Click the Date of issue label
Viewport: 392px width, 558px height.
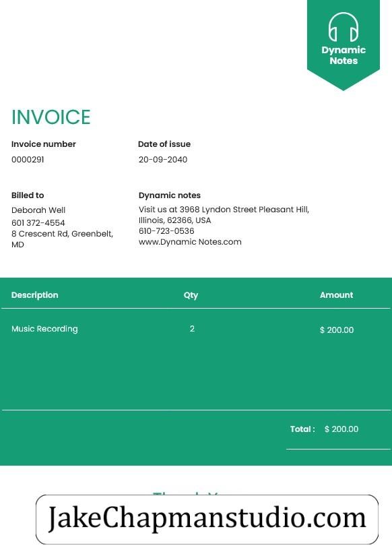pyautogui.click(x=164, y=144)
